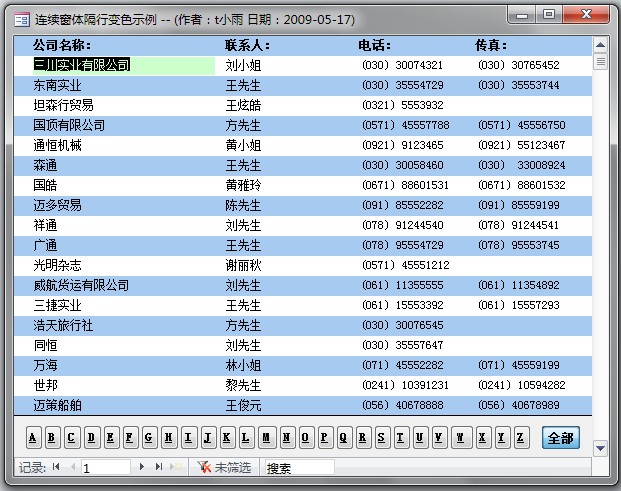Click contact 刘小姐
This screenshot has width=621, height=491.
click(243, 65)
